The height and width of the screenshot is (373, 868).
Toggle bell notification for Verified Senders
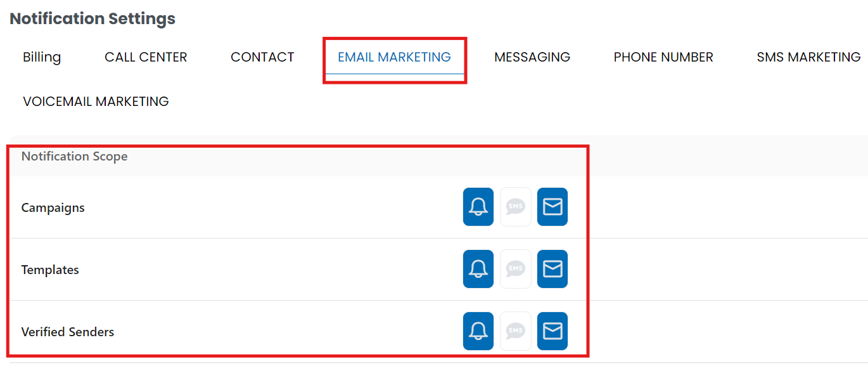pyautogui.click(x=478, y=331)
